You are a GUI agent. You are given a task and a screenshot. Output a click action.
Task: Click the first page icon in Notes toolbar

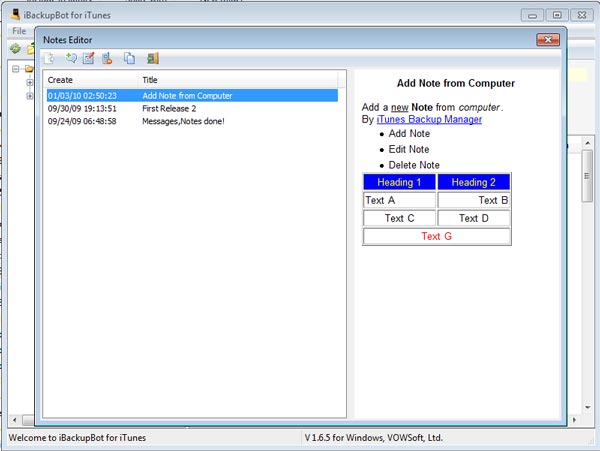pyautogui.click(x=50, y=58)
